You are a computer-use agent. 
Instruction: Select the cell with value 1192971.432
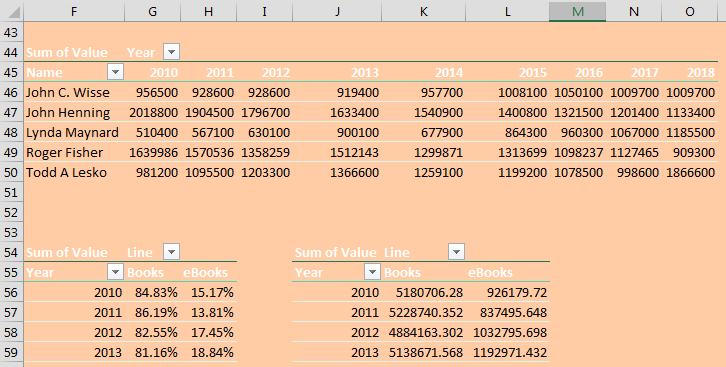point(507,352)
